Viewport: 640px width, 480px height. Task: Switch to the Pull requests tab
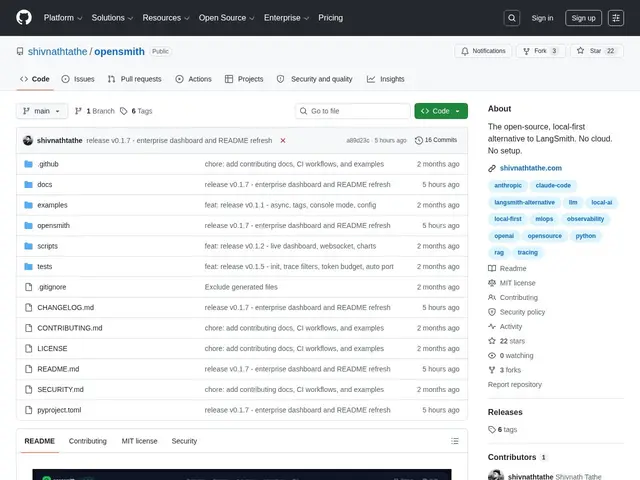pyautogui.click(x=134, y=79)
